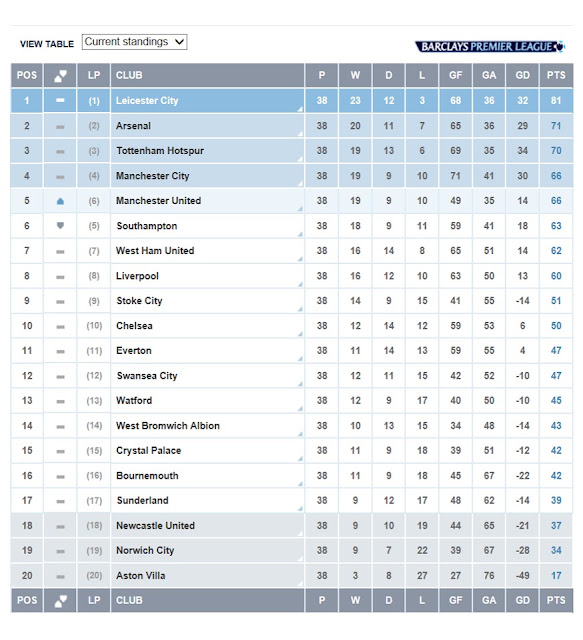Click Arsenal's no-change dash icon
Screen dimensions: 583x640
point(60,127)
